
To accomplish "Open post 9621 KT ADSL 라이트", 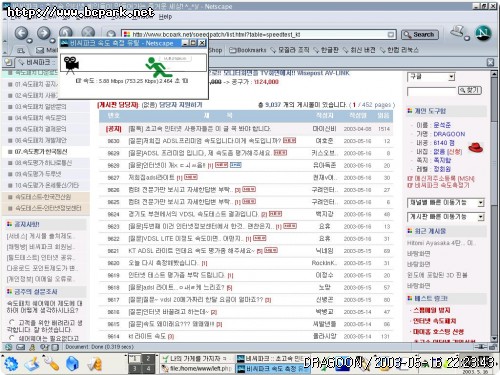I will click(192, 251).
